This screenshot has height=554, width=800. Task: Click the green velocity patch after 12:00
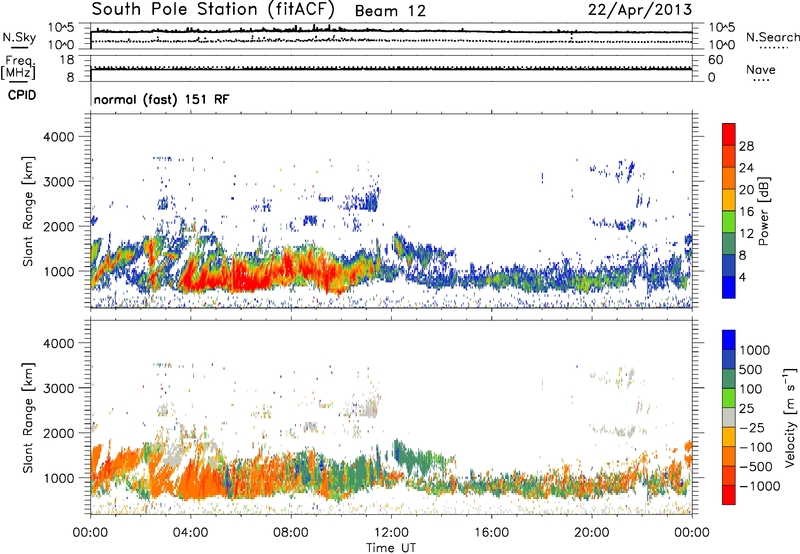click(413, 457)
